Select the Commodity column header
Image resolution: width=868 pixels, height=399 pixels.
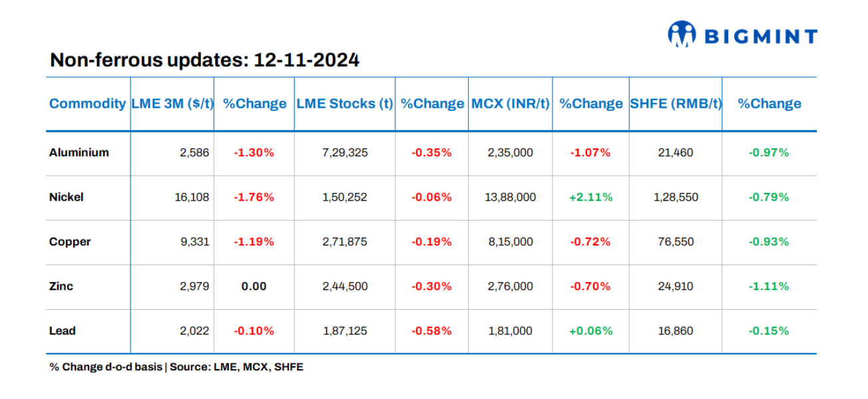(x=87, y=104)
